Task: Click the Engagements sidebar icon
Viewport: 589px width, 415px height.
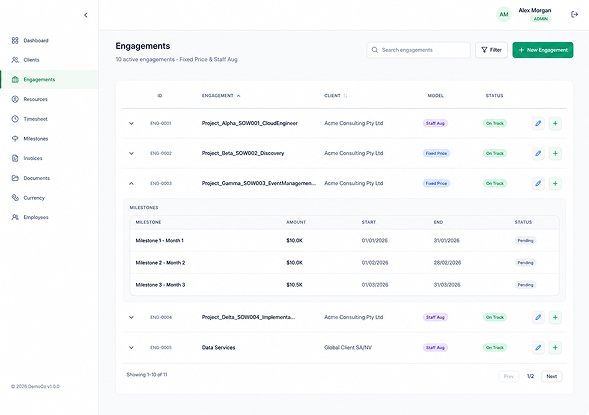Action: tap(15, 80)
